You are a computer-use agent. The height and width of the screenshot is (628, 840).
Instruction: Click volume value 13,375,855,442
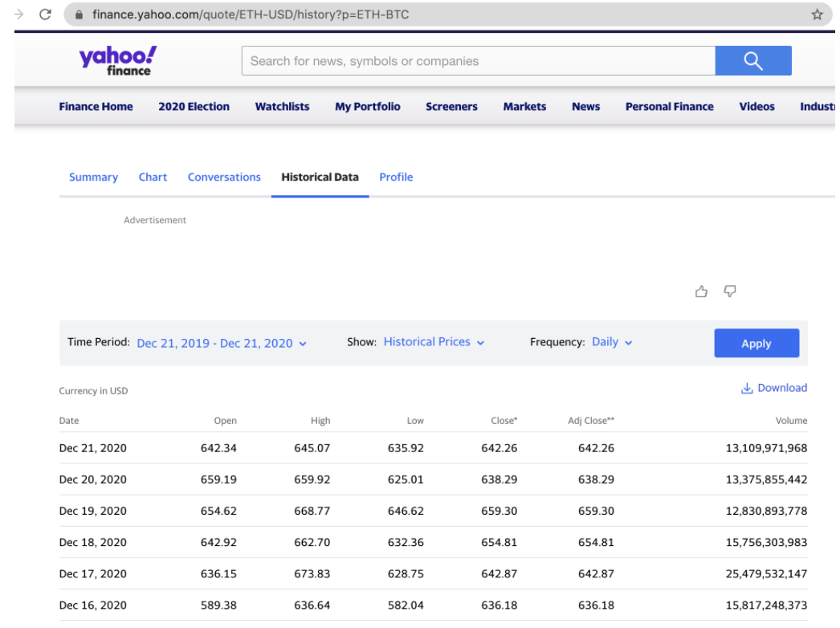[x=766, y=479]
